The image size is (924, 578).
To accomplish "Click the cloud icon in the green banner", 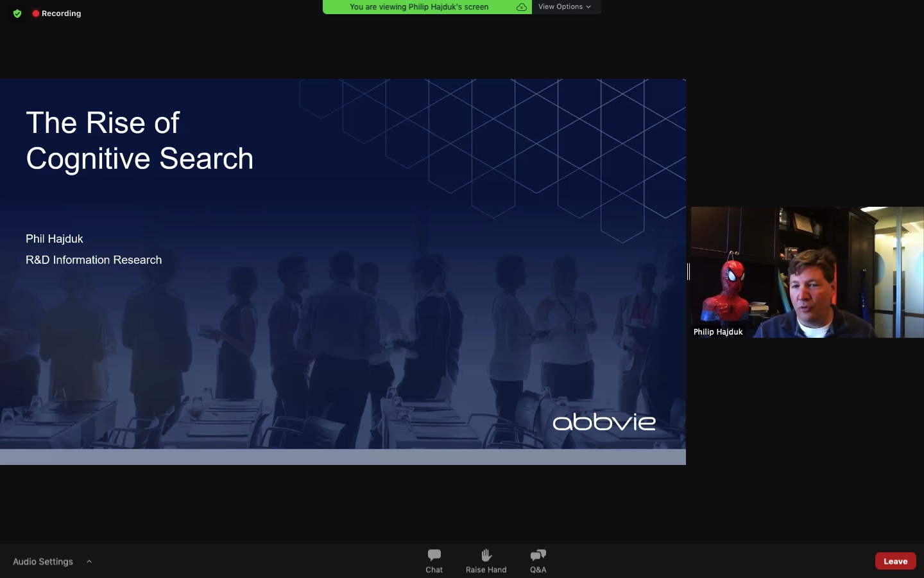I will click(x=522, y=7).
